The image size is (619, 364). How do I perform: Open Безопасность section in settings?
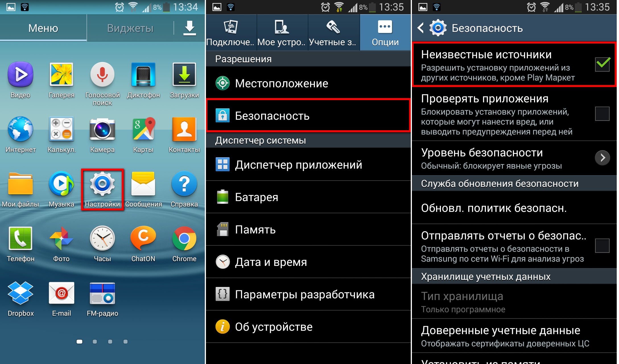pos(310,115)
